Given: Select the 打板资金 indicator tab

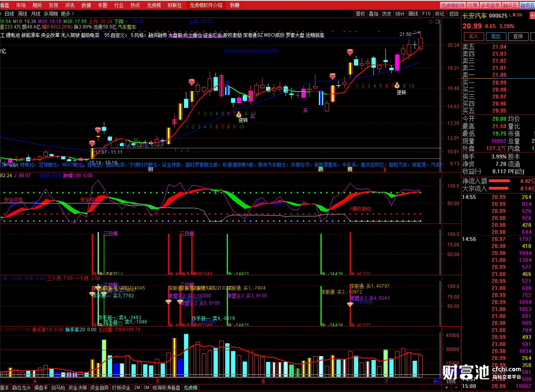Looking at the screenshot, I should click(x=121, y=388).
